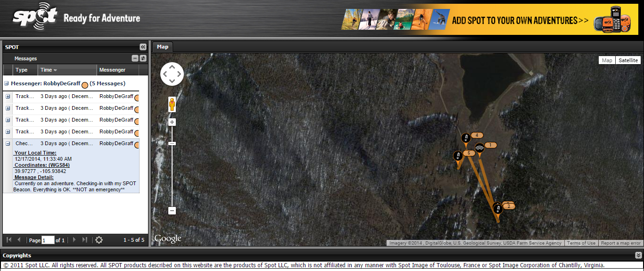Go to previous page of messages
This screenshot has width=644, height=271.
[x=19, y=240]
